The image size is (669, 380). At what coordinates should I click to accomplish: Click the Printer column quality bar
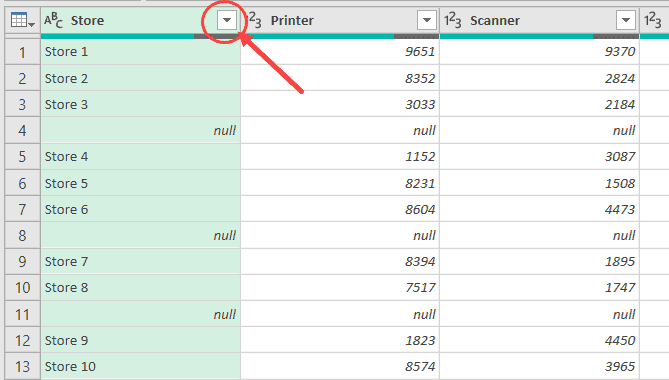[340, 36]
